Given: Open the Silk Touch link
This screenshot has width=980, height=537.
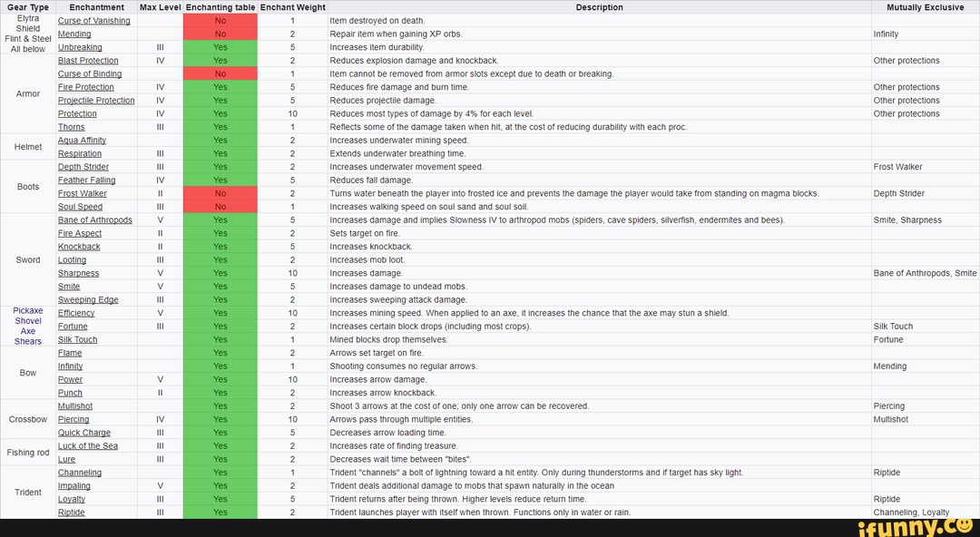Looking at the screenshot, I should 77,339.
